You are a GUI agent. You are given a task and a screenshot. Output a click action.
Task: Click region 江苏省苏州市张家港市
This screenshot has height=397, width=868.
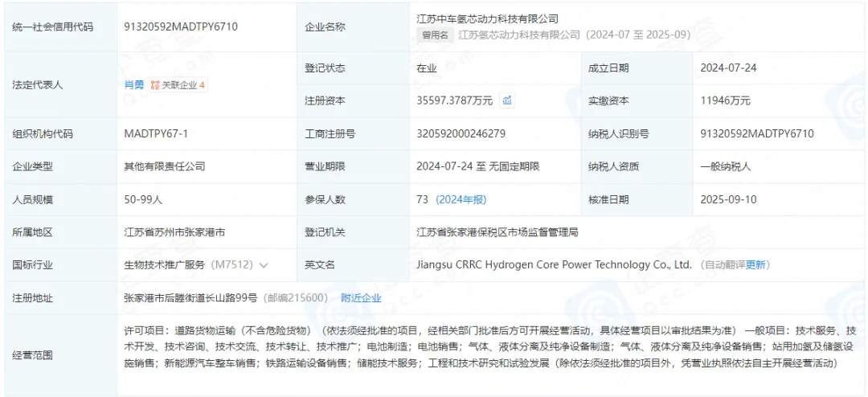point(175,232)
